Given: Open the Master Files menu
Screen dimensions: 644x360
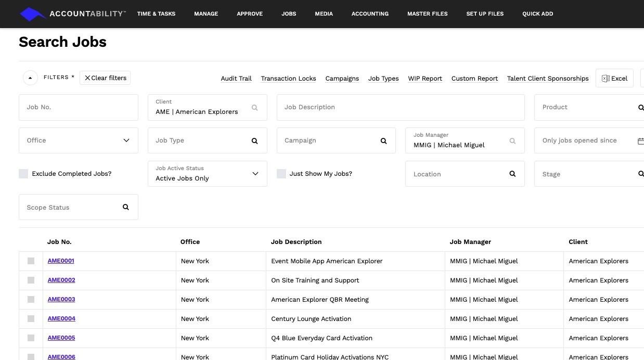Looking at the screenshot, I should (x=427, y=14).
